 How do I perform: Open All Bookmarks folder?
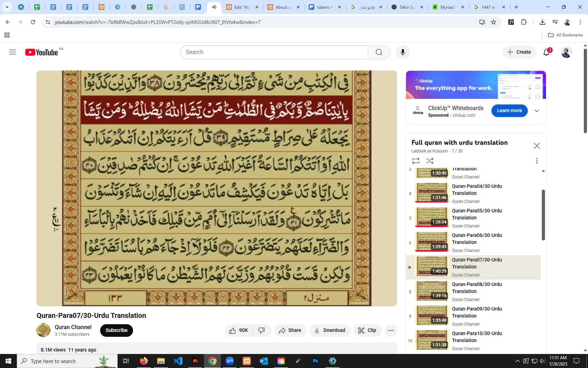(565, 35)
